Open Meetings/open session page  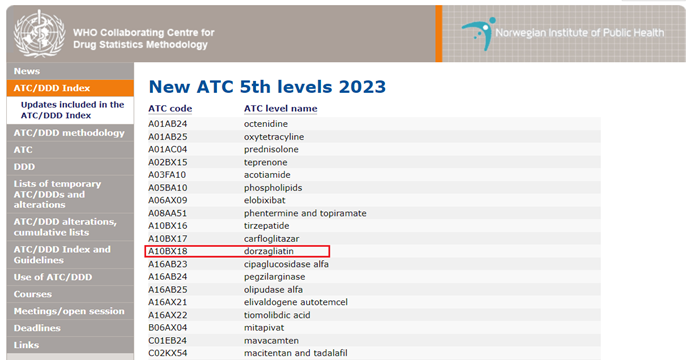coord(69,311)
